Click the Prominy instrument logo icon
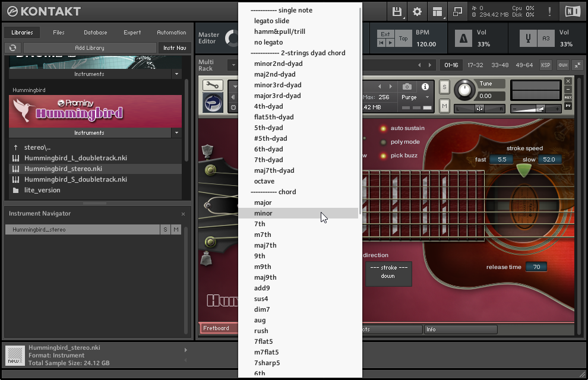 point(213,103)
